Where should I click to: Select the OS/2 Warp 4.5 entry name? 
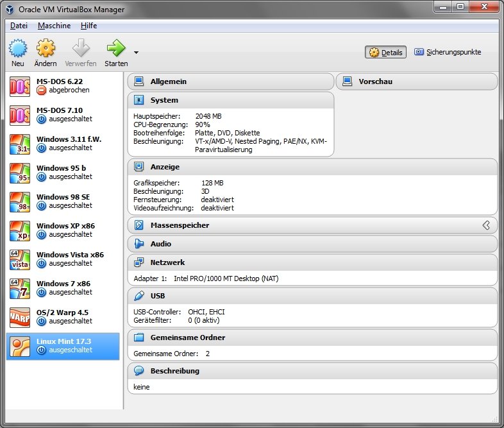[x=62, y=312]
